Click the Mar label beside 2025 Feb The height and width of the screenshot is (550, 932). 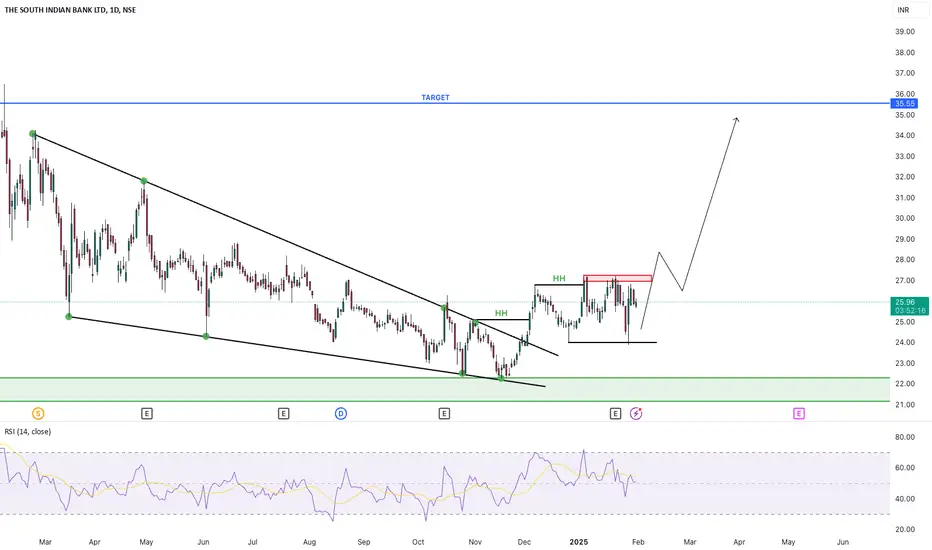690,542
